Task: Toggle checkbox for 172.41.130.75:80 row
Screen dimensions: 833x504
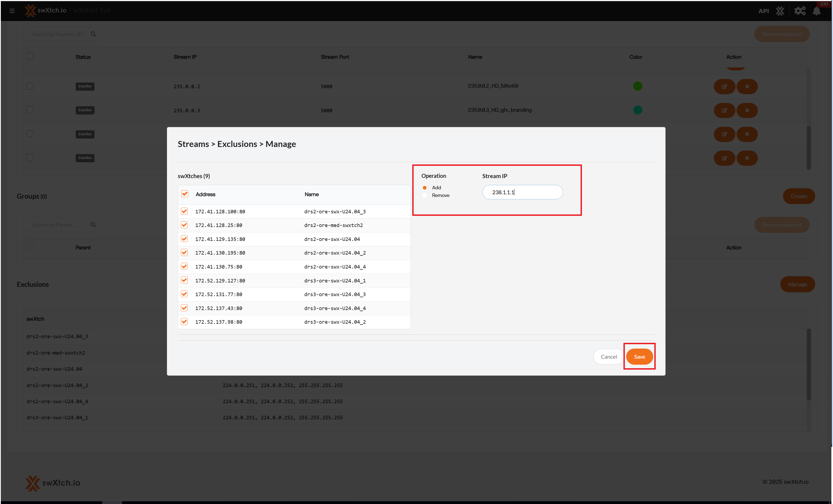Action: (x=184, y=267)
